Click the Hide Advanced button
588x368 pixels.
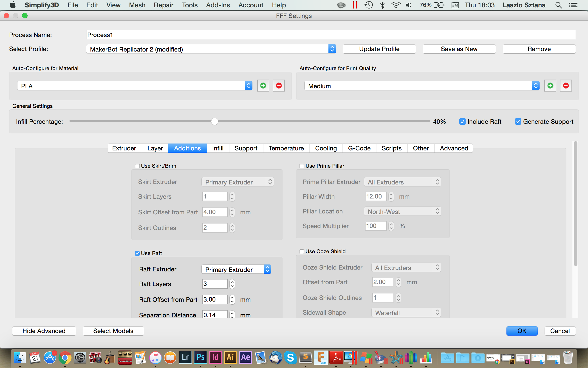point(44,331)
